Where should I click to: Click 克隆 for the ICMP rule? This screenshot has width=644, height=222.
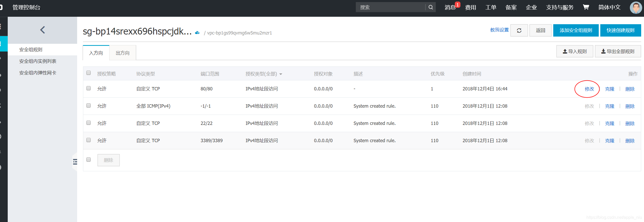pos(610,106)
